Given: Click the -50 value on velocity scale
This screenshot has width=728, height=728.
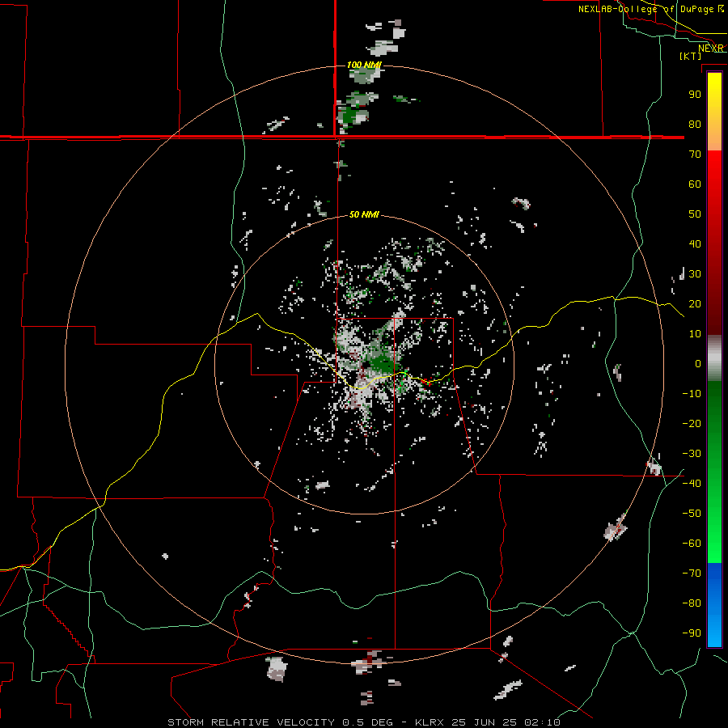Looking at the screenshot, I should coord(692,514).
